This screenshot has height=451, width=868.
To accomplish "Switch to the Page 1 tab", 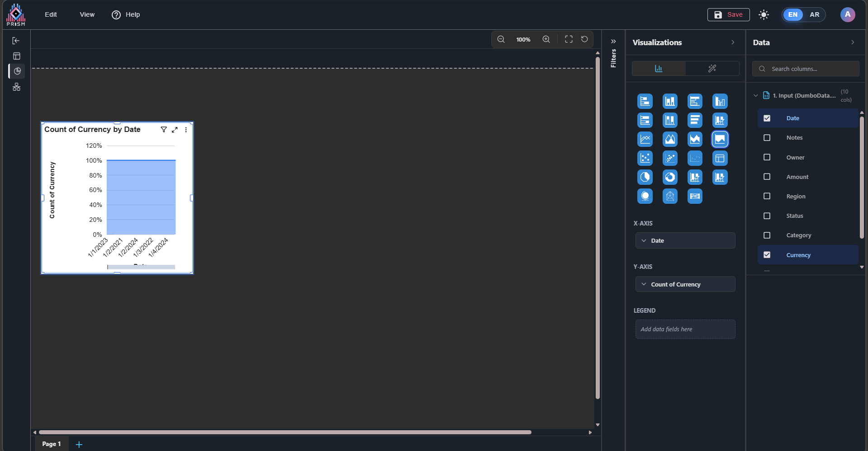I will (x=51, y=444).
